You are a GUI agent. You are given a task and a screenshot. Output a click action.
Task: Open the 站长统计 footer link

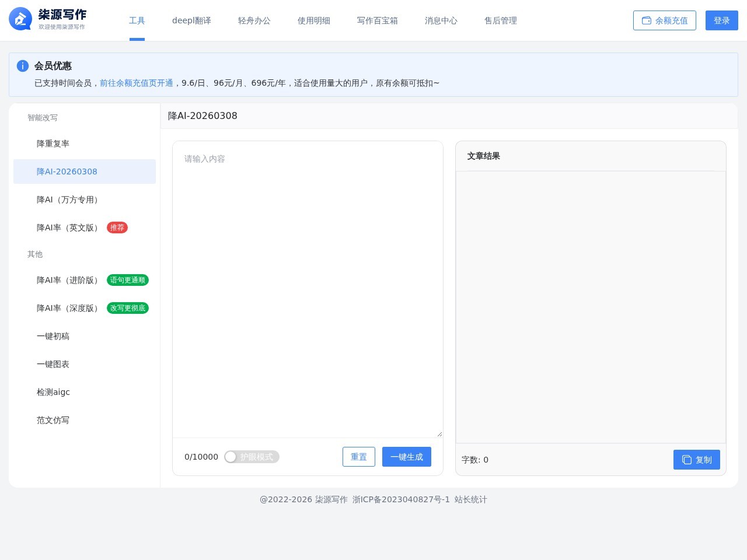(471, 499)
